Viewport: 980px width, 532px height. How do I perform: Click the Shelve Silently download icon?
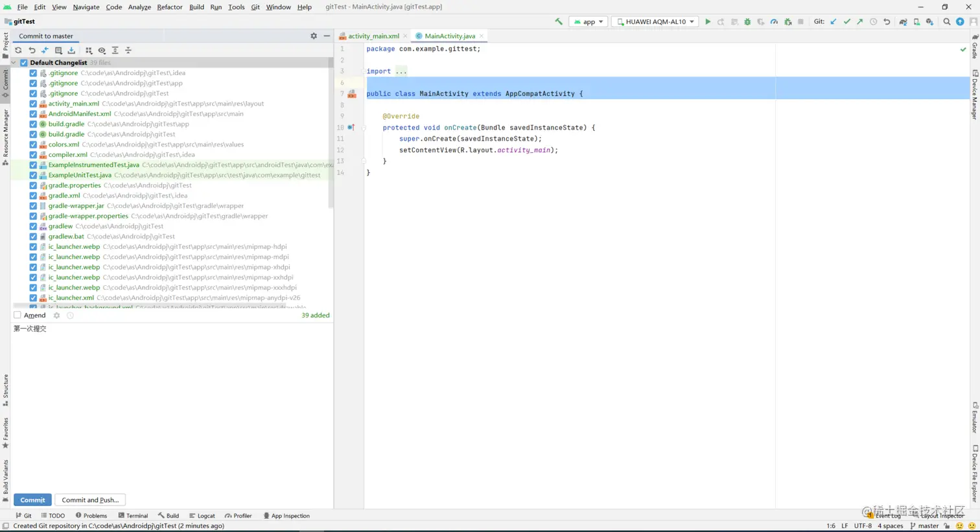(71, 50)
